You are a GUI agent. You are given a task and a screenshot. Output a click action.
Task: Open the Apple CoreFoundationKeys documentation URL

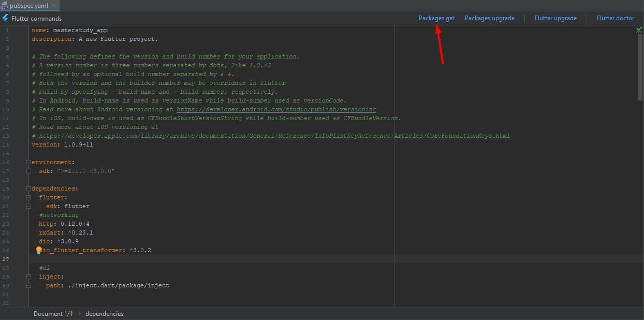pyautogui.click(x=274, y=136)
